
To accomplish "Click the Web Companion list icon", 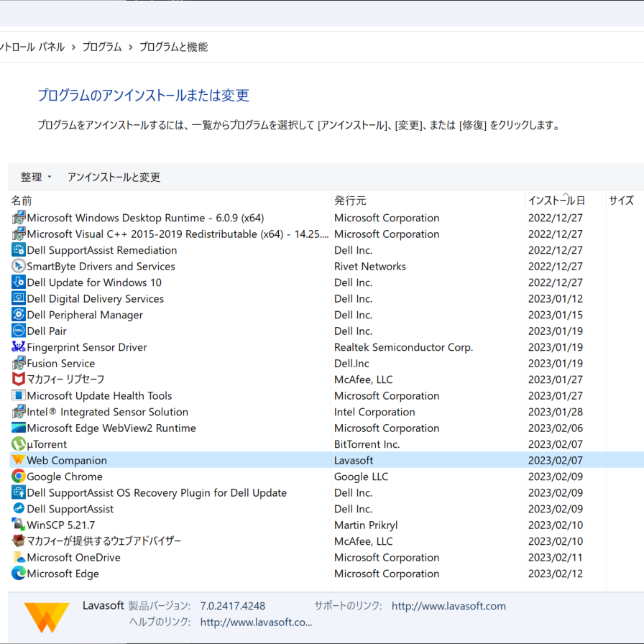I will [19, 460].
